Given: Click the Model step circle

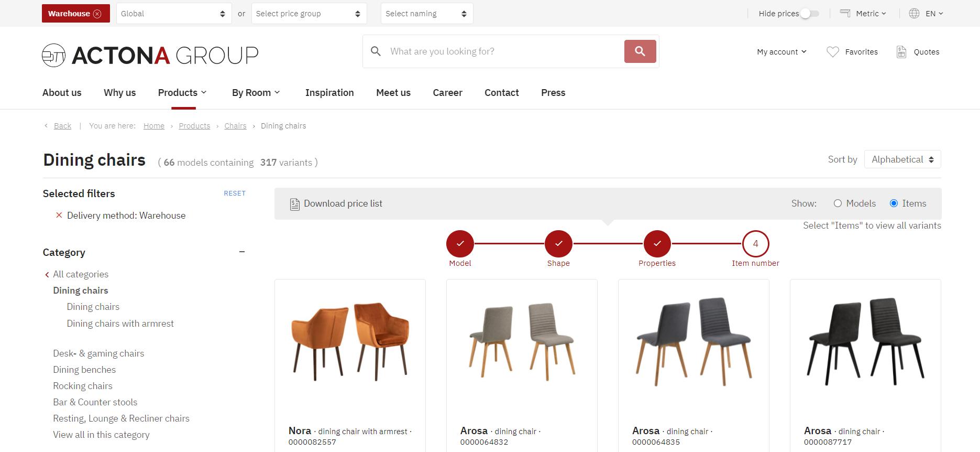Looking at the screenshot, I should pyautogui.click(x=460, y=244).
